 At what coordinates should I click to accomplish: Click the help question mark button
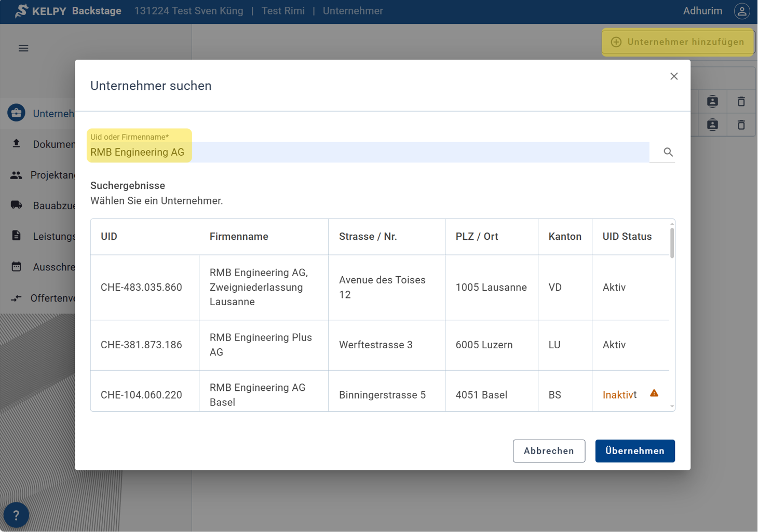[16, 515]
